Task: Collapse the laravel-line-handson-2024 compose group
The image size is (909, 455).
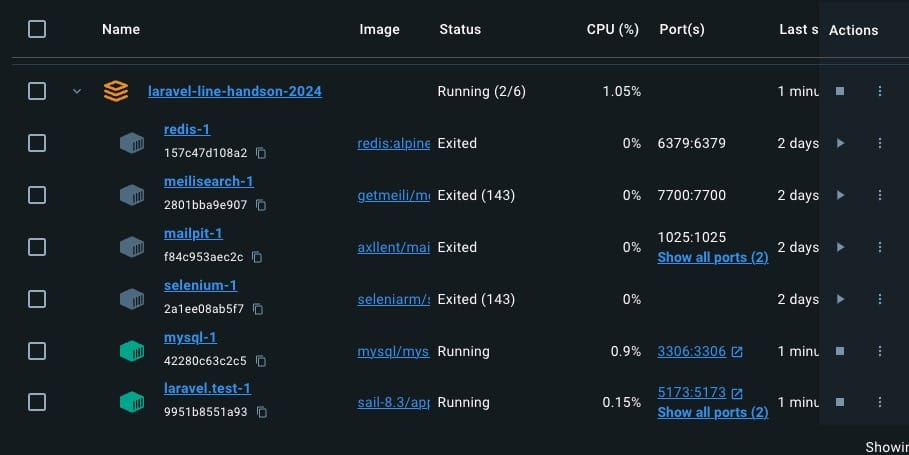Action: click(77, 91)
